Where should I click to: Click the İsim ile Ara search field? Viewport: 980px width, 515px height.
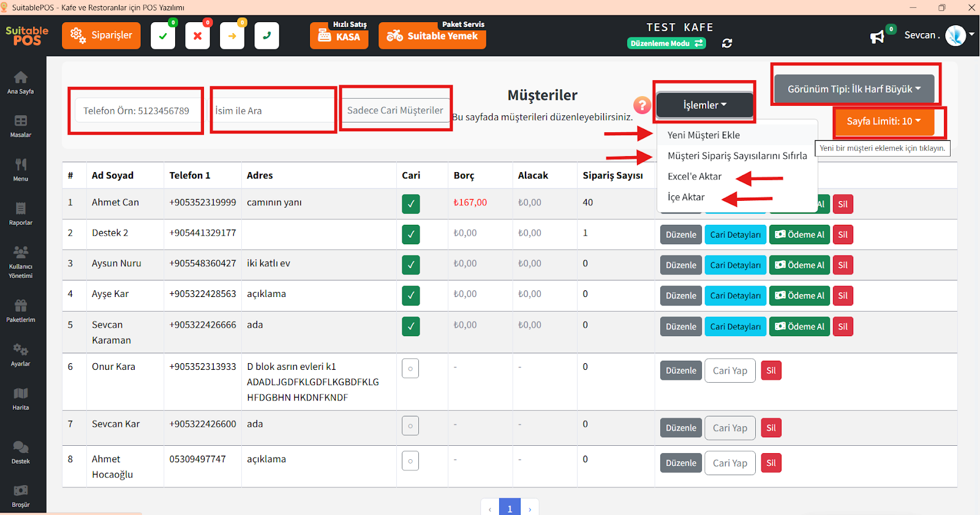click(x=273, y=111)
